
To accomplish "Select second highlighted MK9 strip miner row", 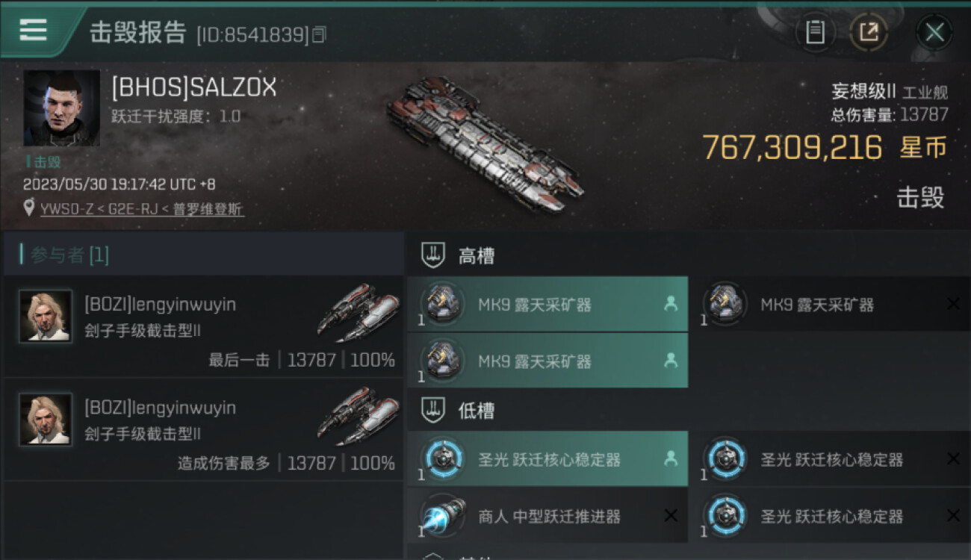I will (547, 361).
